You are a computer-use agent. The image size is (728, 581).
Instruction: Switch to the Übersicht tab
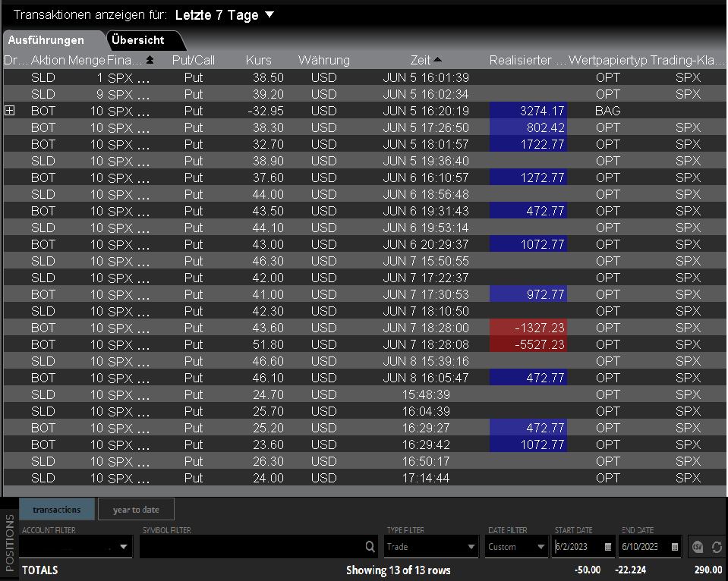(x=137, y=40)
